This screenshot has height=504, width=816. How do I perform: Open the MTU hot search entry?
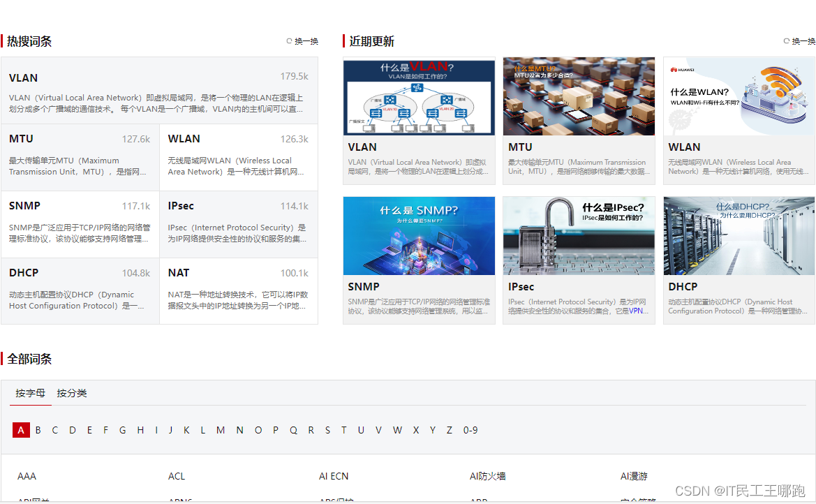(20, 138)
